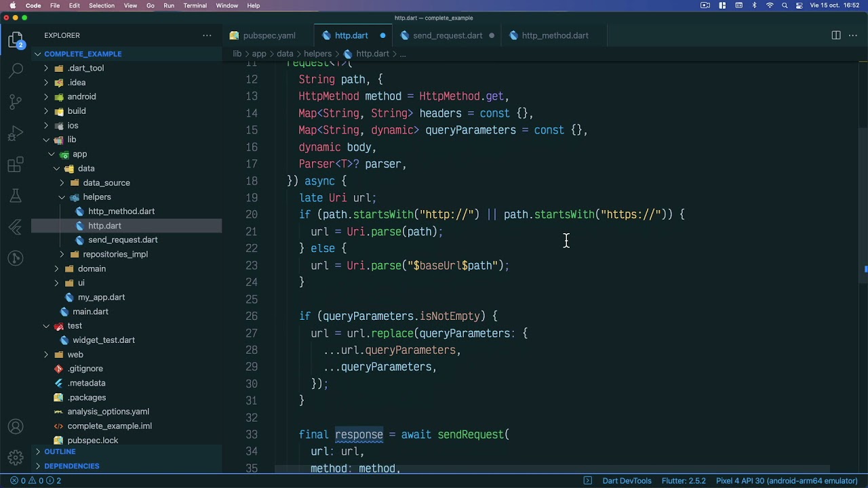Click data in the breadcrumb path
Image resolution: width=868 pixels, height=488 pixels.
click(x=285, y=54)
